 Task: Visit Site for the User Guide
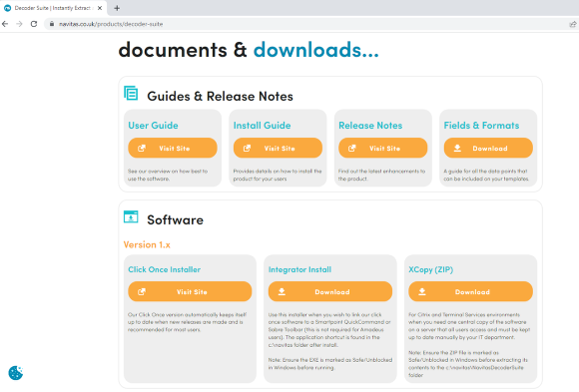(x=173, y=148)
